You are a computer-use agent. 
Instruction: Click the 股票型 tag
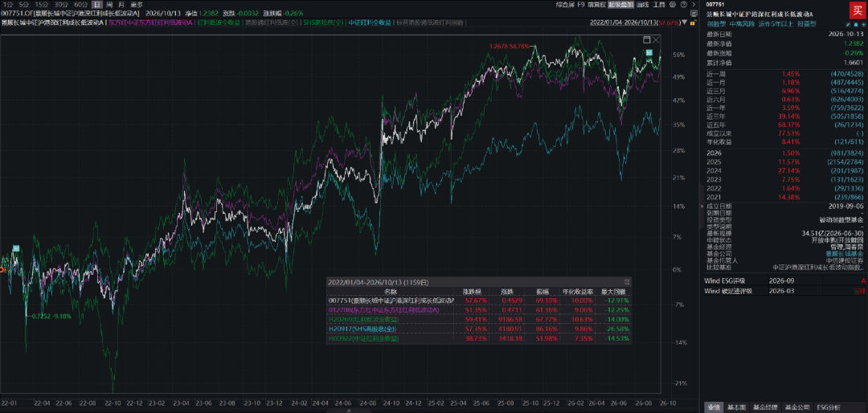(x=807, y=24)
